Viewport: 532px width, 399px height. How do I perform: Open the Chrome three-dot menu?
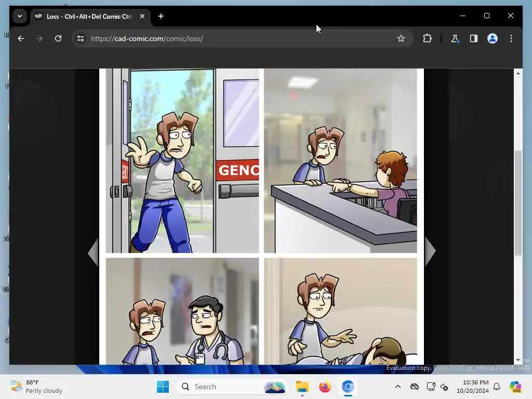(x=511, y=38)
